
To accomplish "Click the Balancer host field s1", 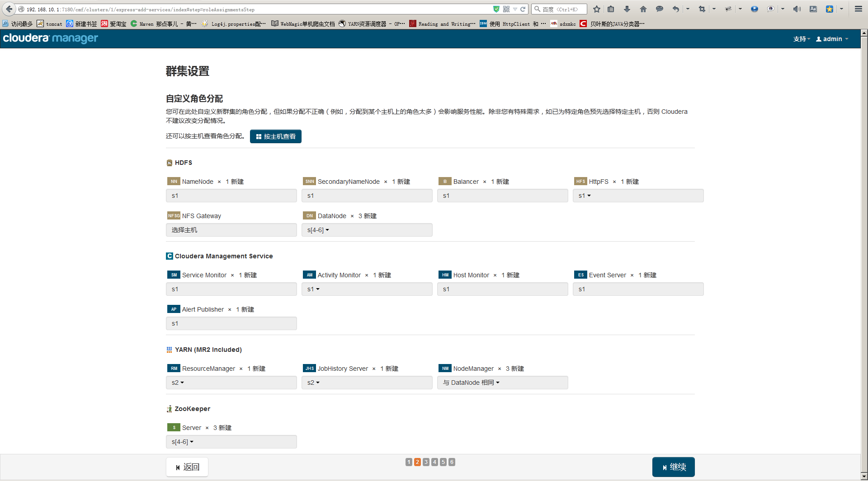I will tap(502, 196).
